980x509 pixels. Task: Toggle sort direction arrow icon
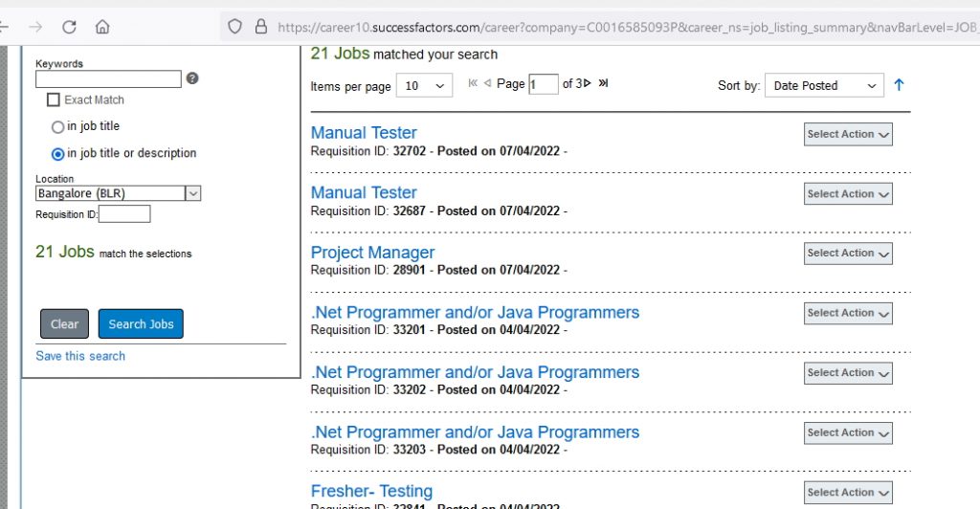tap(898, 85)
